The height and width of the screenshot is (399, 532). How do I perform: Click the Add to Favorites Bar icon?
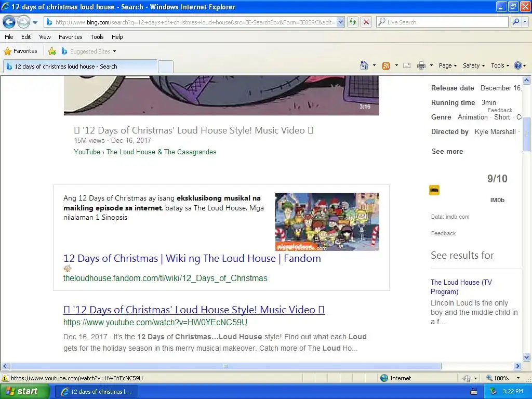click(x=52, y=51)
